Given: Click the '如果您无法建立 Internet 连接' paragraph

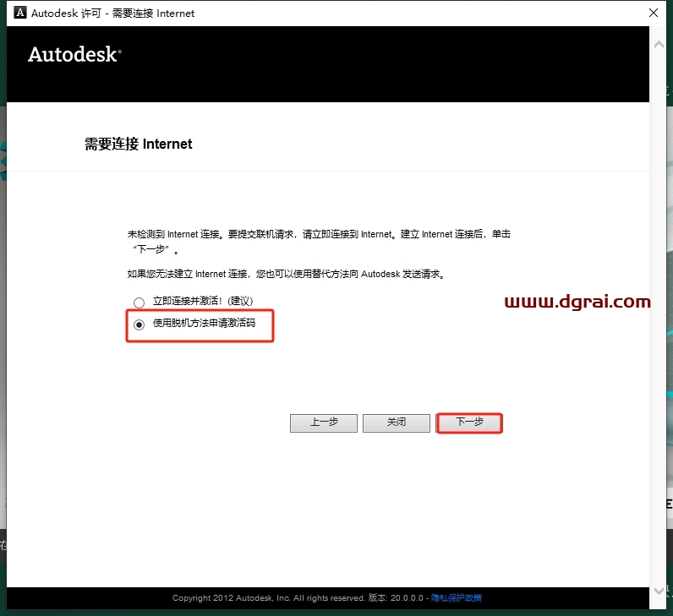Looking at the screenshot, I should 287,274.
